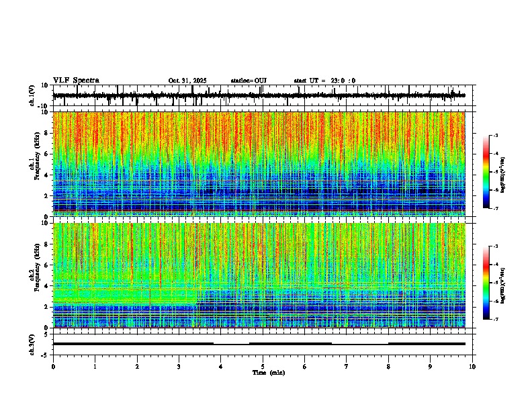This screenshot has height=411, width=532.
Task: Click time axis tick label '10'
Action: tap(472, 367)
